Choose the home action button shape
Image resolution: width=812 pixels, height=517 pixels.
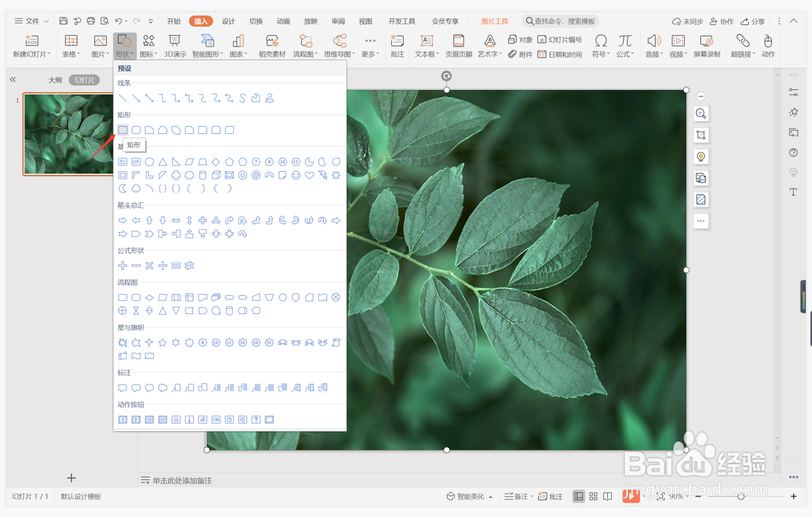tap(176, 420)
